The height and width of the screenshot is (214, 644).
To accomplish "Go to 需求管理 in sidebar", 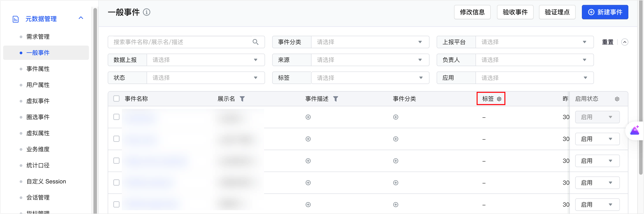I will pos(38,37).
